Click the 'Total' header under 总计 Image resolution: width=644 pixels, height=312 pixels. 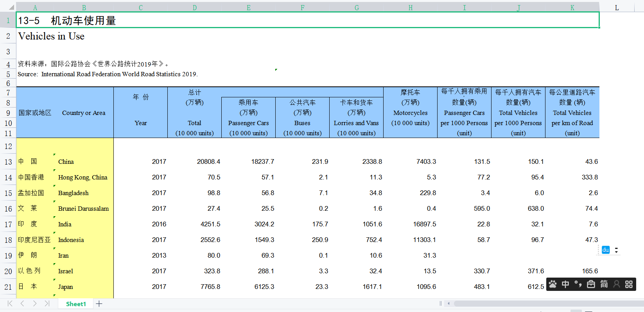tap(194, 123)
